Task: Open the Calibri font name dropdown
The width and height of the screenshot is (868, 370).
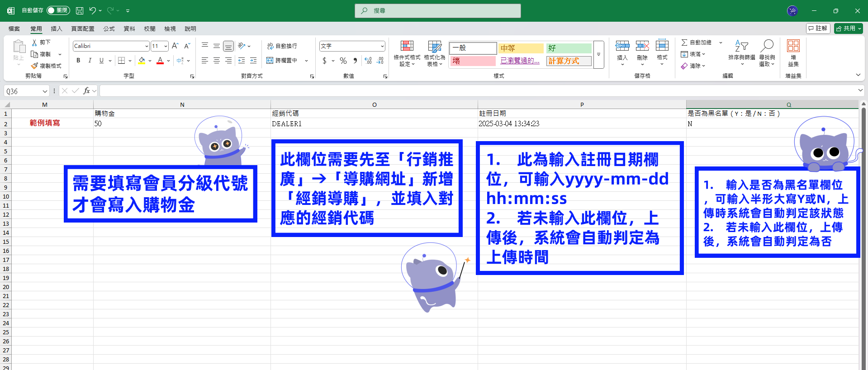Action: pyautogui.click(x=147, y=46)
